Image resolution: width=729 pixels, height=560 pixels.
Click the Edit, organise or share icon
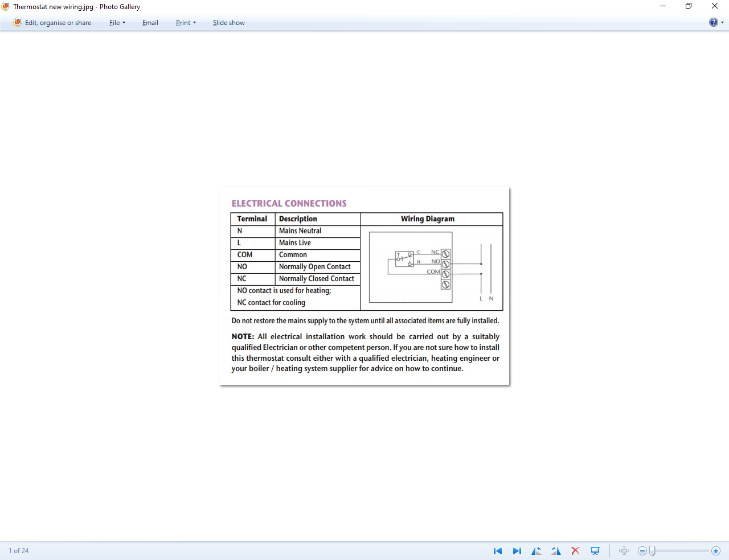[18, 23]
